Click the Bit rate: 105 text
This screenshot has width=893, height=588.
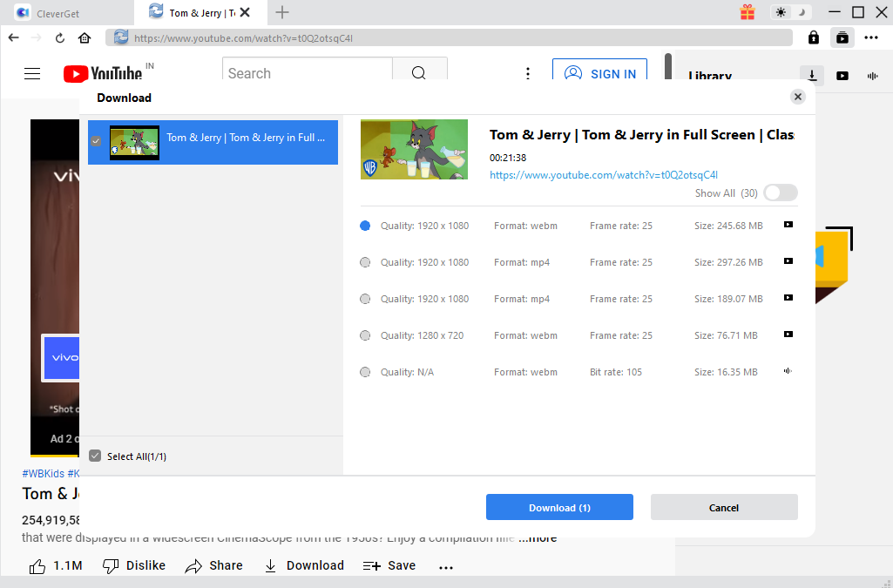[616, 372]
